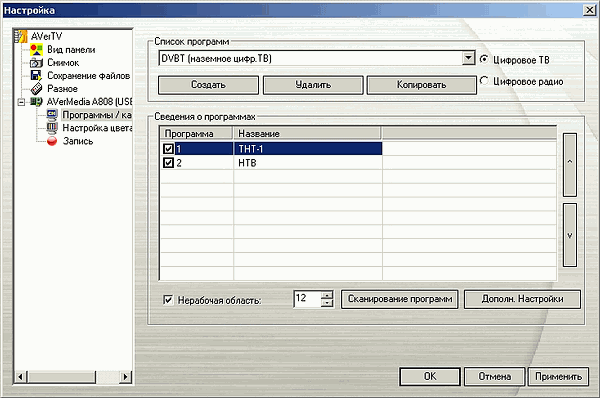Click the Дополн. Настройки button
Image resolution: width=600 pixels, height=398 pixels.
click(x=522, y=299)
